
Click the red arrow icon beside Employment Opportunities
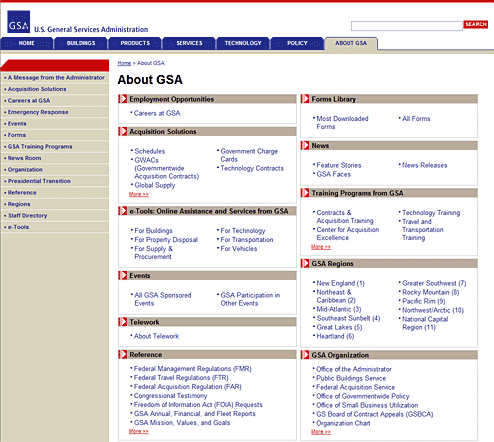[123, 99]
